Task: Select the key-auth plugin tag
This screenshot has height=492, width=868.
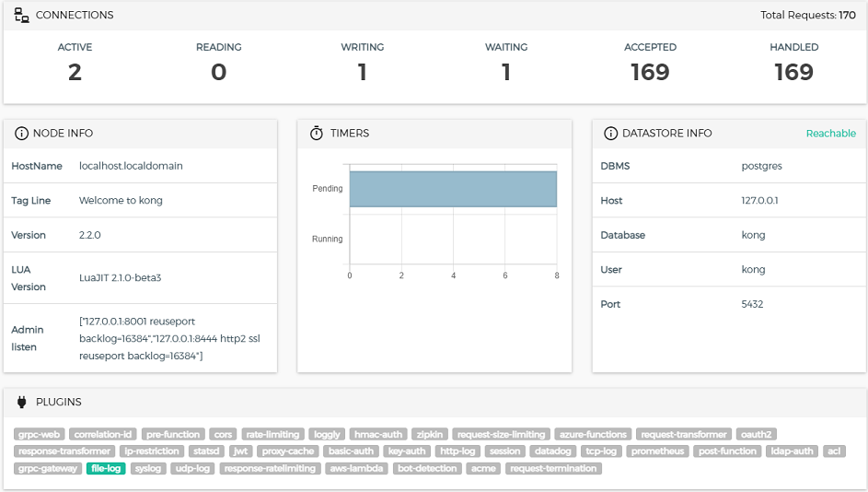Action: coord(406,451)
